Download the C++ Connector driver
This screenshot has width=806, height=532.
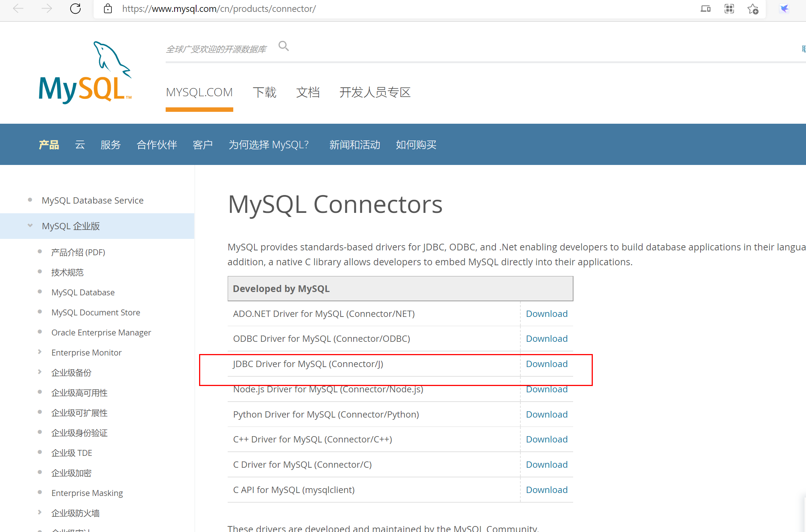(547, 439)
